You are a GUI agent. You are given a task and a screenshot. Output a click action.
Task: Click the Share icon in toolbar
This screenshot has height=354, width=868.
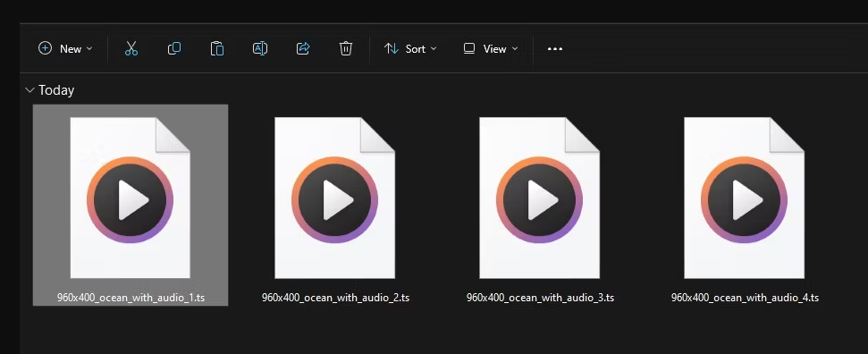point(303,49)
